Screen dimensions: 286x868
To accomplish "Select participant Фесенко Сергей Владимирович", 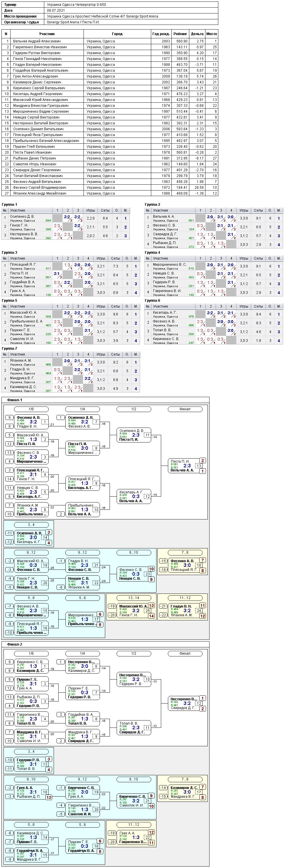I will point(40,188).
